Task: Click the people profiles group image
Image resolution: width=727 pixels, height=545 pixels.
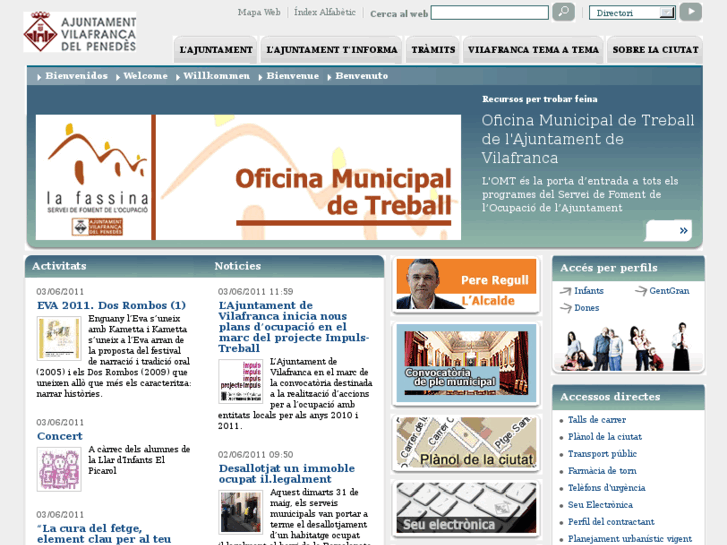Action: coord(628,346)
